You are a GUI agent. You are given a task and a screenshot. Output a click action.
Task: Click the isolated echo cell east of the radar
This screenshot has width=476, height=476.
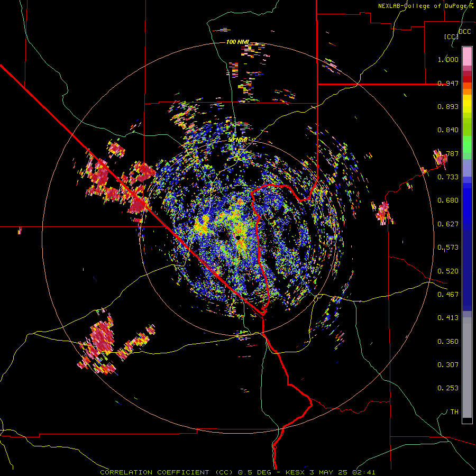(382, 212)
